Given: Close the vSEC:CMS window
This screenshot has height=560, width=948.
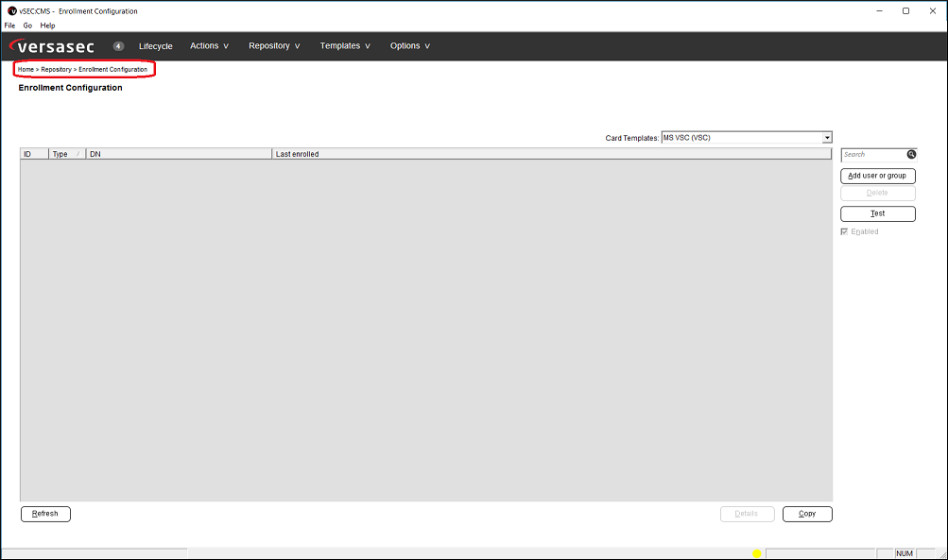Looking at the screenshot, I should (933, 11).
